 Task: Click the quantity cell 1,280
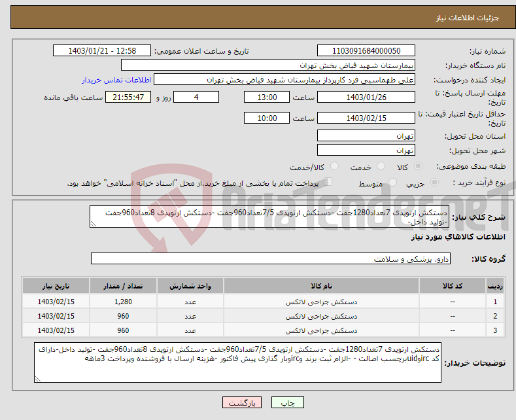pyautogui.click(x=123, y=302)
